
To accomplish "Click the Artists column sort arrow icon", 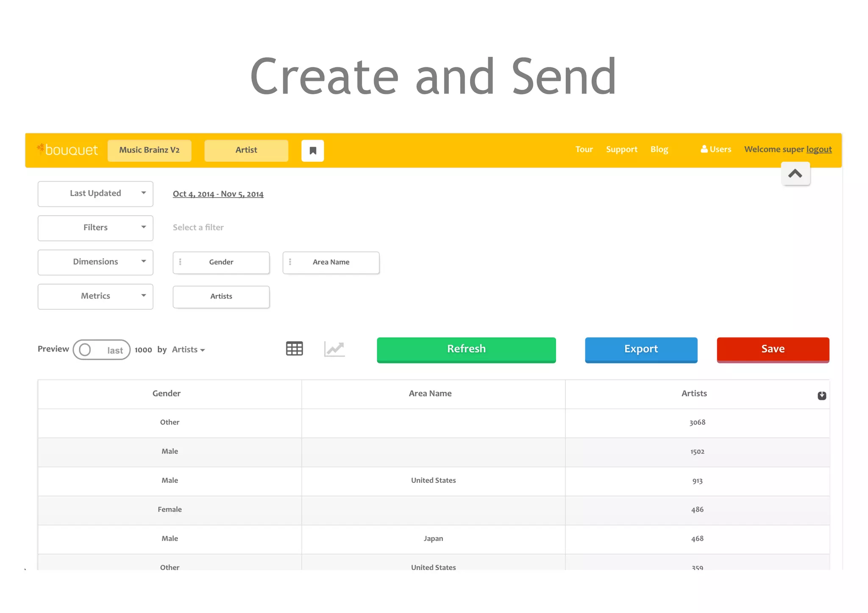I will pos(822,396).
